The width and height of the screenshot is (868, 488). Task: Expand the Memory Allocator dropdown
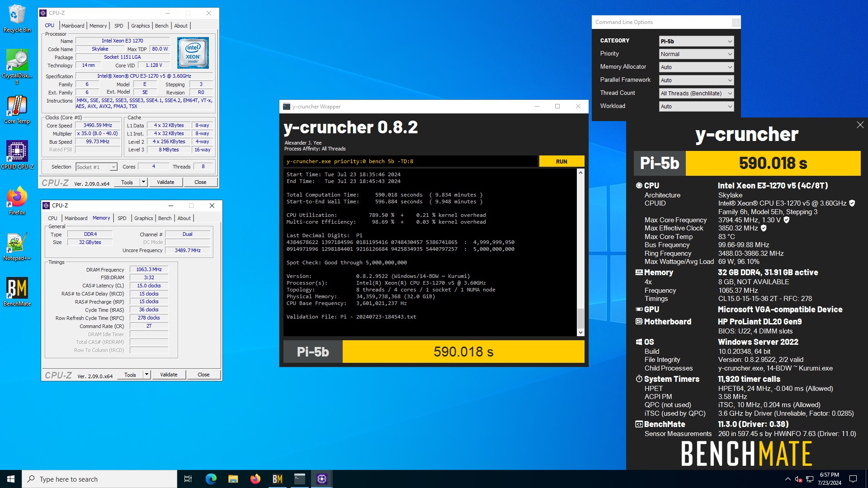696,67
